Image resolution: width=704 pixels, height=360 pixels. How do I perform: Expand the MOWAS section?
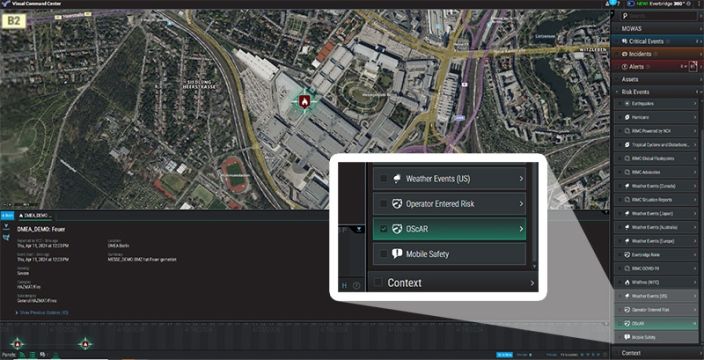pos(657,28)
